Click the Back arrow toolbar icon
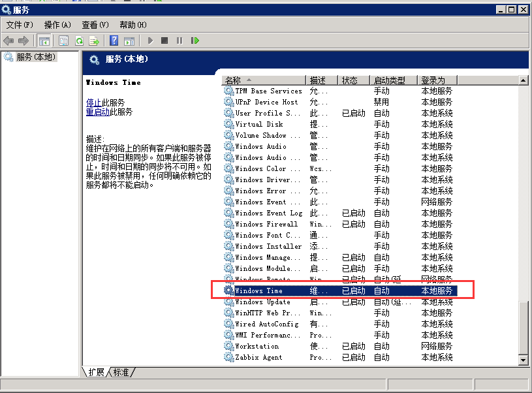The image size is (532, 393). tap(8, 40)
